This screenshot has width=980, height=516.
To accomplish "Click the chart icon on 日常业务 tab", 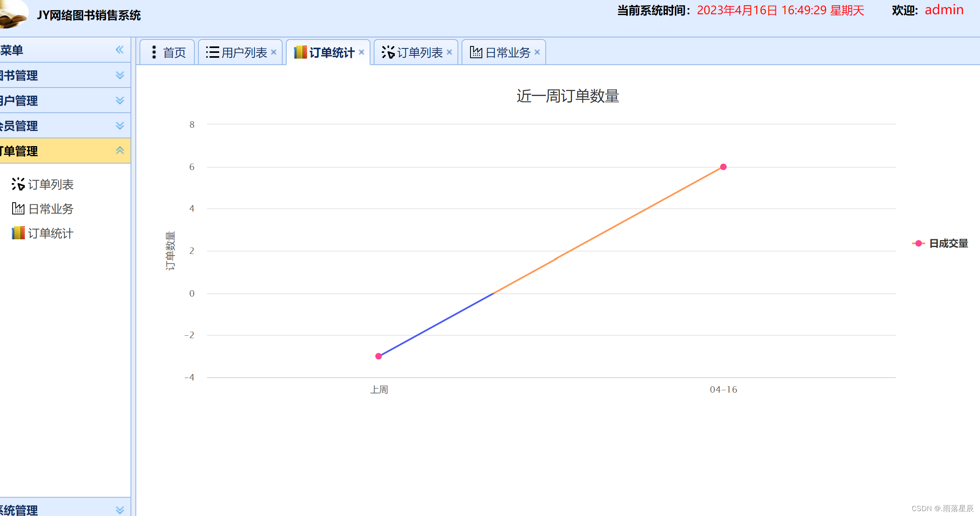I will click(x=476, y=52).
